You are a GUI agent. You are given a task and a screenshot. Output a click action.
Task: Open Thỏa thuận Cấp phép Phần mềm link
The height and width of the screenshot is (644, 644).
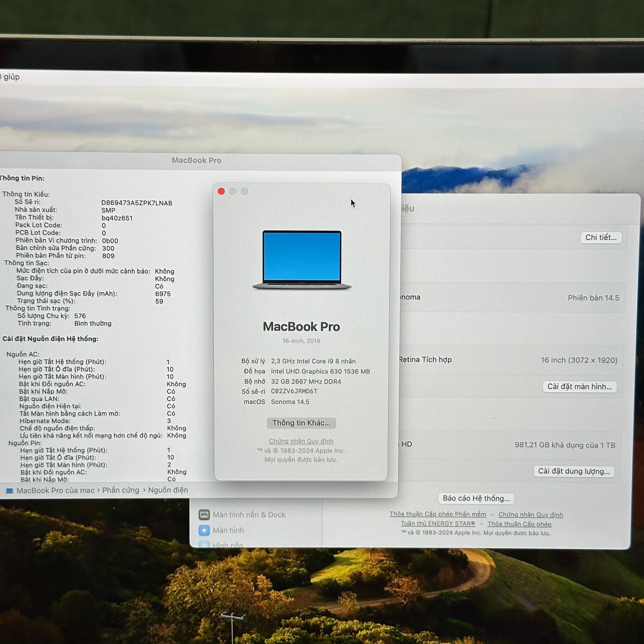pos(438,514)
